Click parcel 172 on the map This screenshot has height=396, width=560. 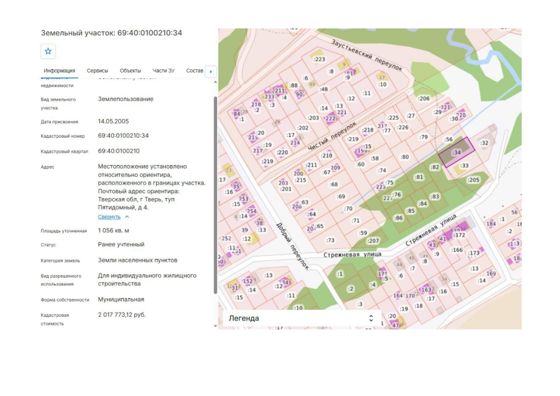460,235
